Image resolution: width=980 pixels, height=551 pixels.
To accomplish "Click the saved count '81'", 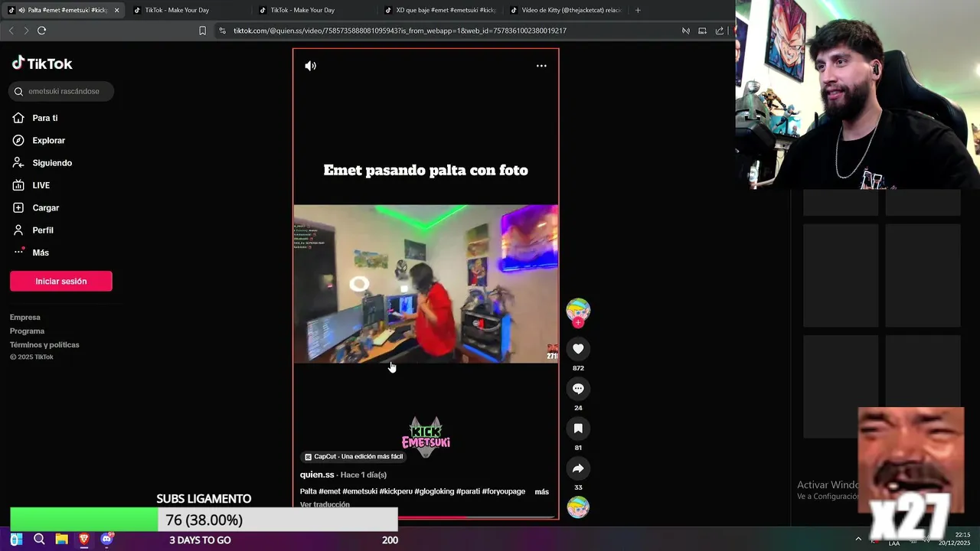I will point(578,448).
